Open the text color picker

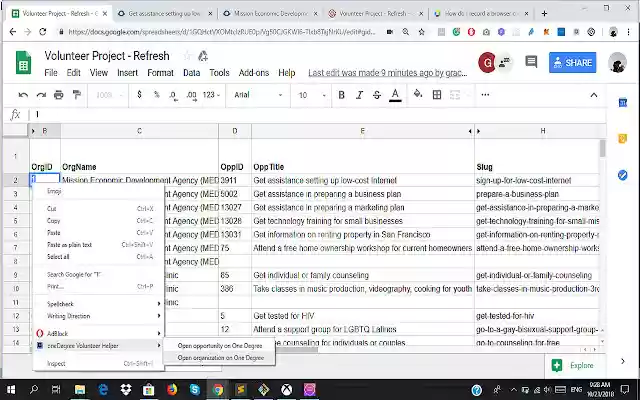(395, 95)
